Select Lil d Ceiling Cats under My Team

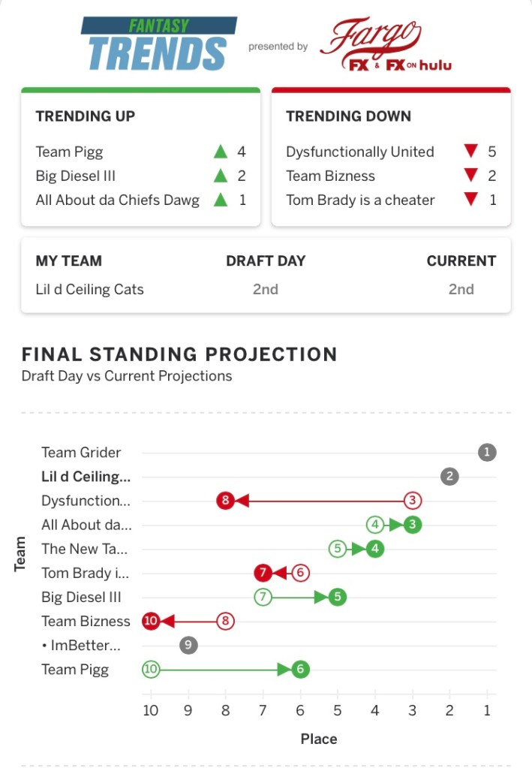point(89,289)
